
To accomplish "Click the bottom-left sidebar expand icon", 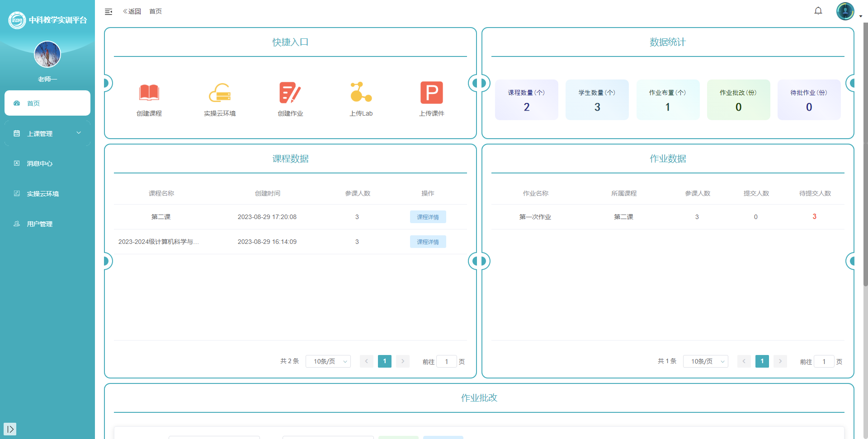I will point(10,429).
